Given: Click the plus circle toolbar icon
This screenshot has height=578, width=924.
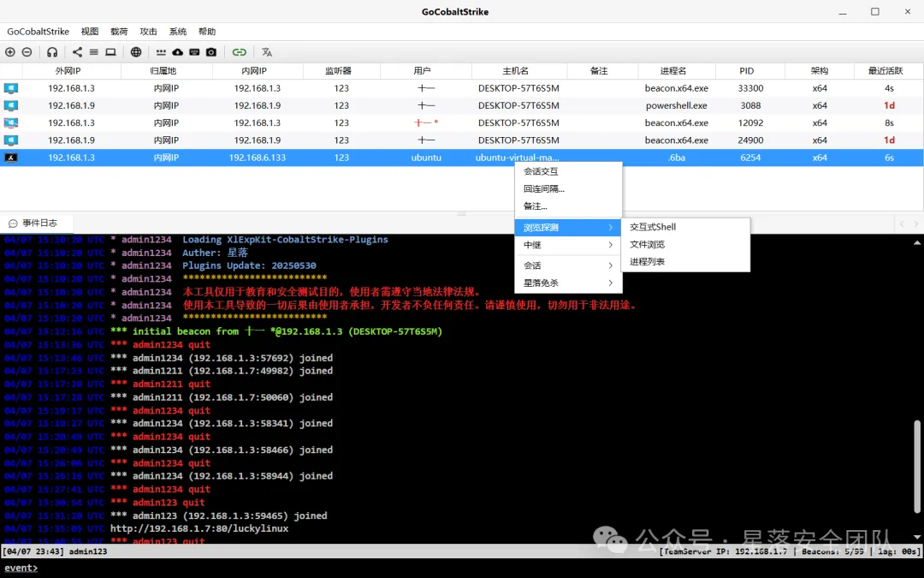Looking at the screenshot, I should tap(10, 52).
